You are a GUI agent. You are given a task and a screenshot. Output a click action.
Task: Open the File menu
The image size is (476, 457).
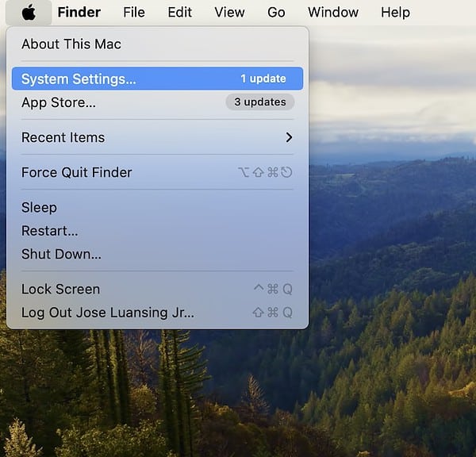(134, 12)
